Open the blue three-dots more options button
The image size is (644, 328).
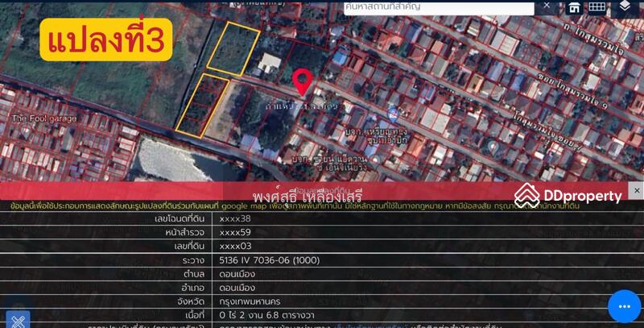(624, 306)
